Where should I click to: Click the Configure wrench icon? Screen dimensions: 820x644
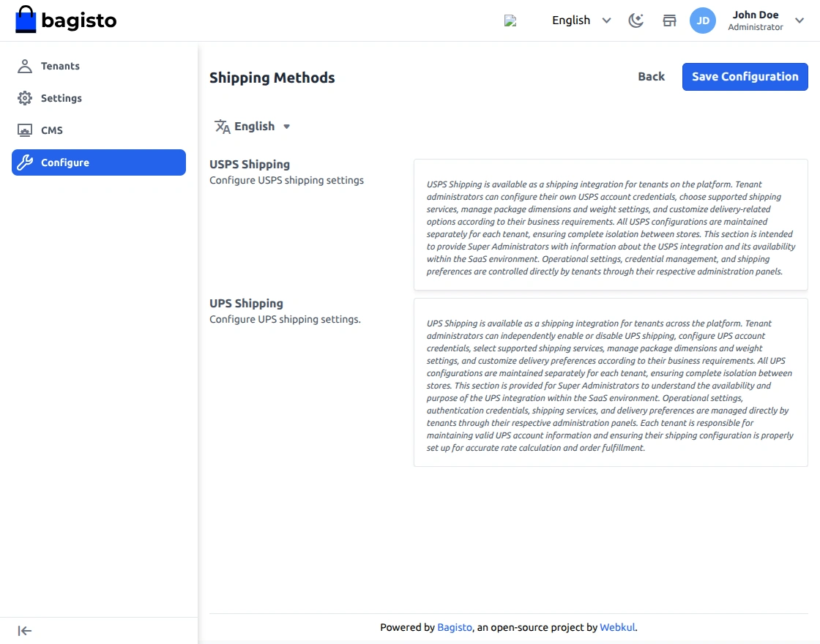[25, 162]
